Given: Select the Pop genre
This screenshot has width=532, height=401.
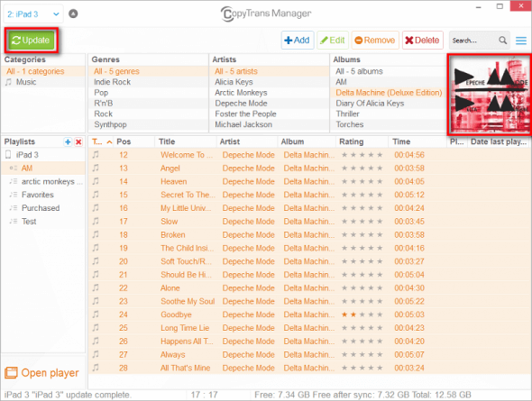Looking at the screenshot, I should 148,93.
